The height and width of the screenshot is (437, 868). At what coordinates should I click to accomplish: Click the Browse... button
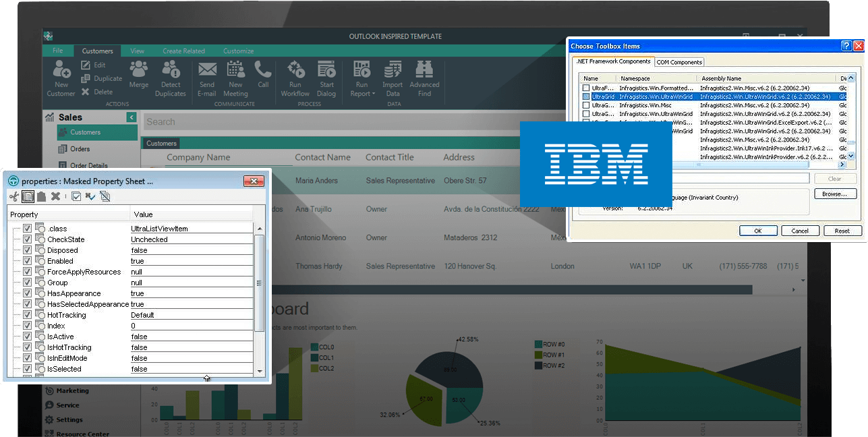click(x=834, y=194)
